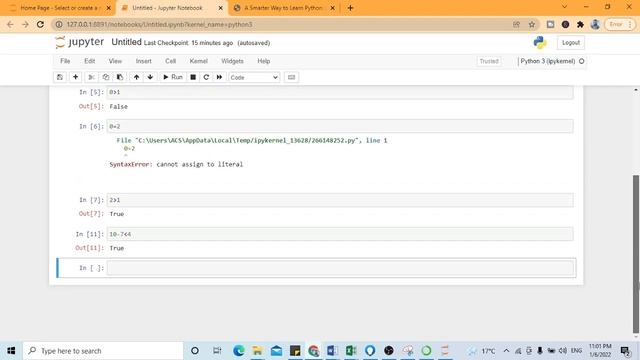Click the empty In [ ] code cell
The image size is (640, 360).
(x=340, y=268)
